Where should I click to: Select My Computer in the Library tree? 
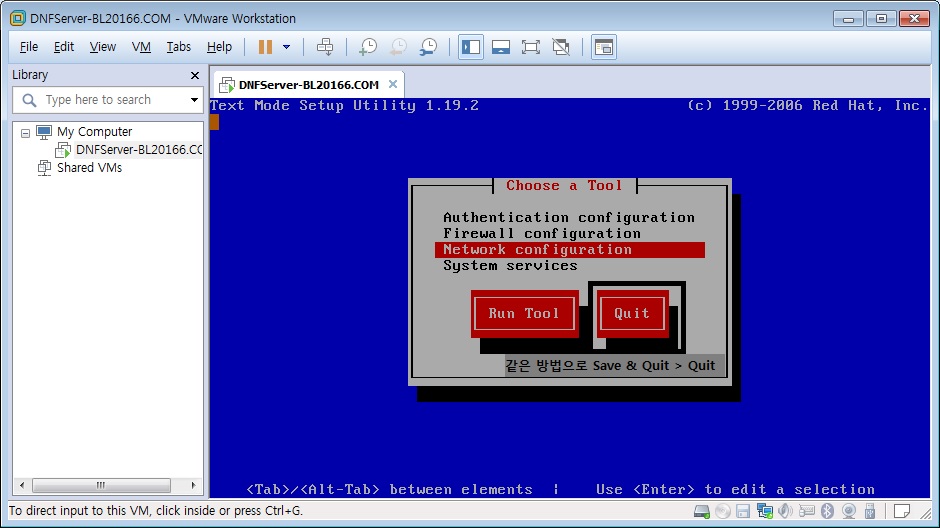94,132
